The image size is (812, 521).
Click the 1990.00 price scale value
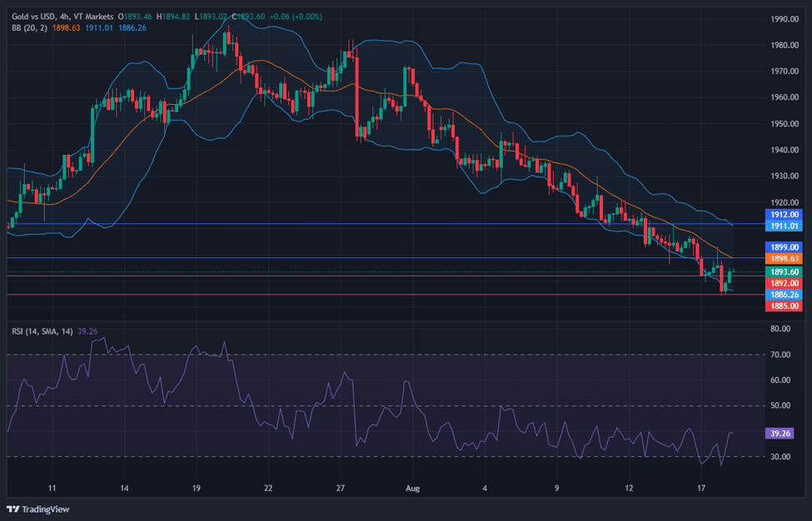(x=785, y=19)
